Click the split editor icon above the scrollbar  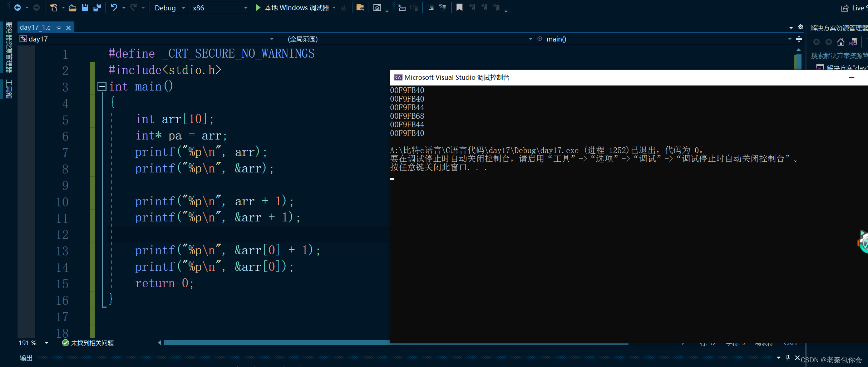[799, 39]
